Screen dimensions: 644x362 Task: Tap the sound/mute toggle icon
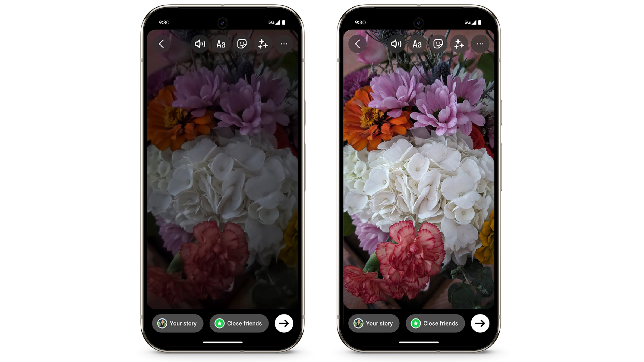tap(199, 43)
